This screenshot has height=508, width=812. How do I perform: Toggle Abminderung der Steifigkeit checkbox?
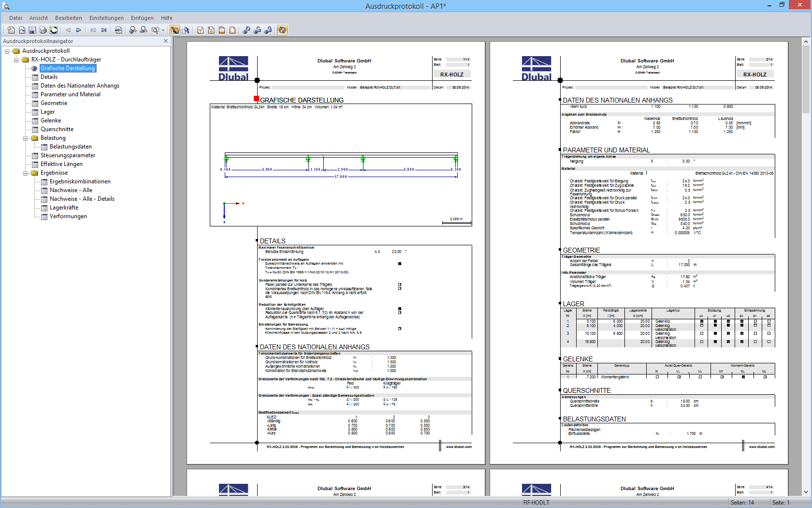(400, 329)
